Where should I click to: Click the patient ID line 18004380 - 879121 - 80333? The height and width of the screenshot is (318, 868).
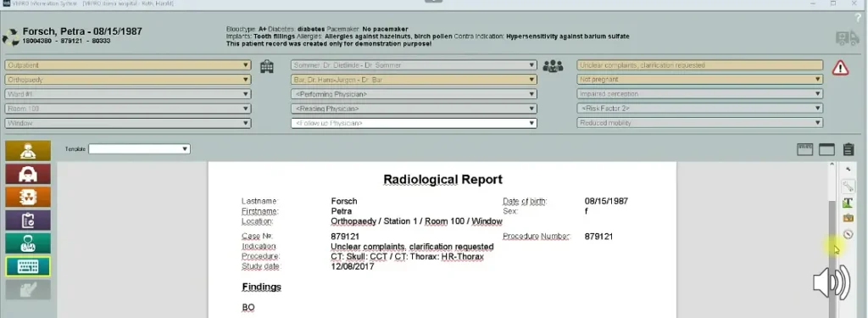pos(66,41)
